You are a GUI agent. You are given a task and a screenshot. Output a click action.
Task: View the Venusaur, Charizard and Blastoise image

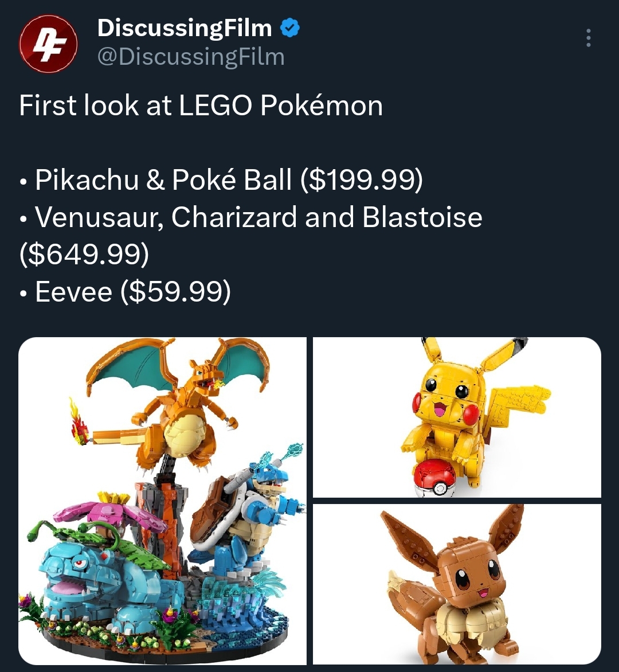tap(162, 501)
